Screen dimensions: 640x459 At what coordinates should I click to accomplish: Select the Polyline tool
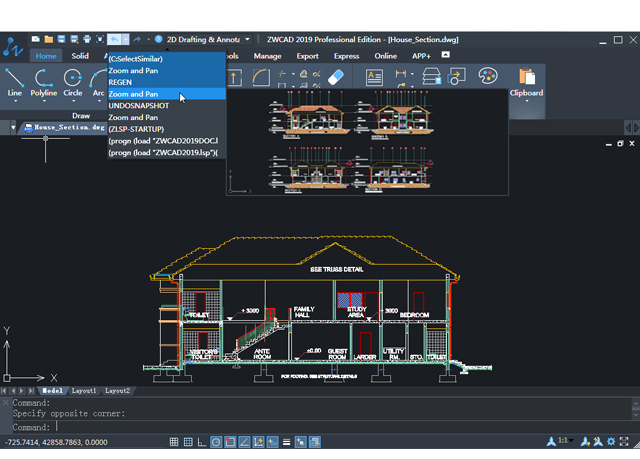click(x=44, y=83)
